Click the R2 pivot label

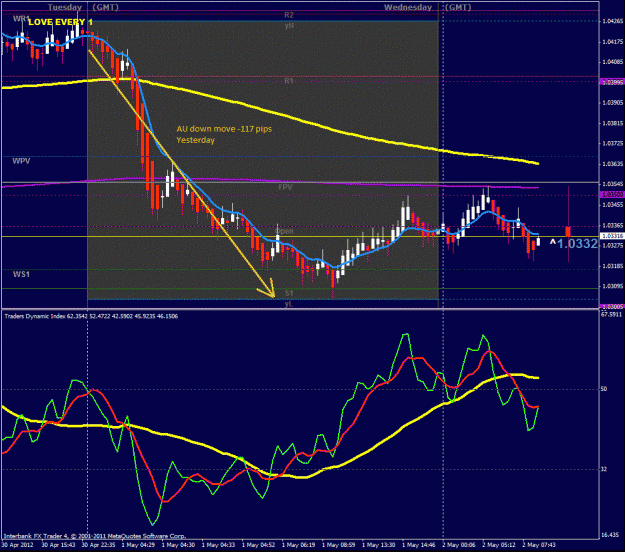click(289, 15)
